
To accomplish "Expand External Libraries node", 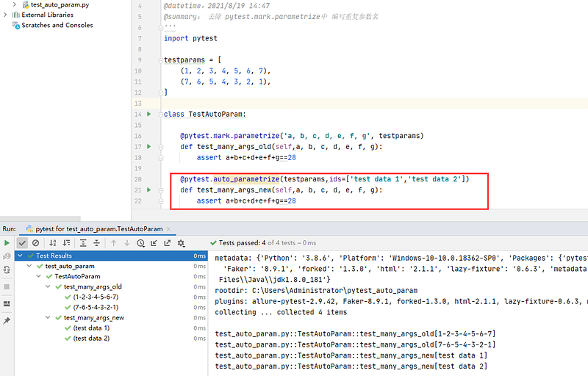I will pos(5,15).
